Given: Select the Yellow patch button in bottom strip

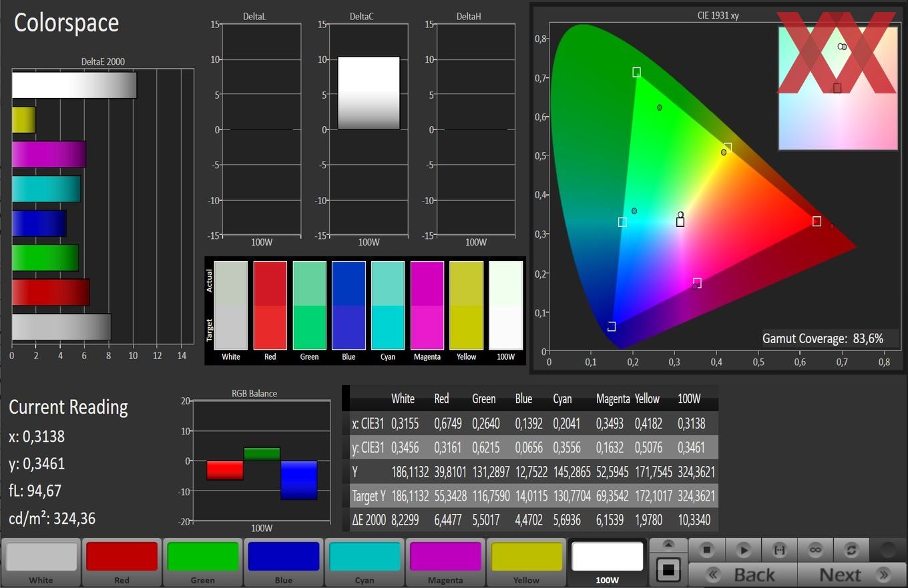Looking at the screenshot, I should tap(526, 562).
